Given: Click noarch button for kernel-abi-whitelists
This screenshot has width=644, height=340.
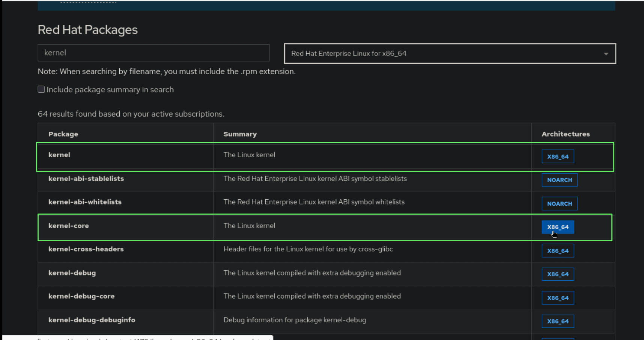Looking at the screenshot, I should coord(560,204).
